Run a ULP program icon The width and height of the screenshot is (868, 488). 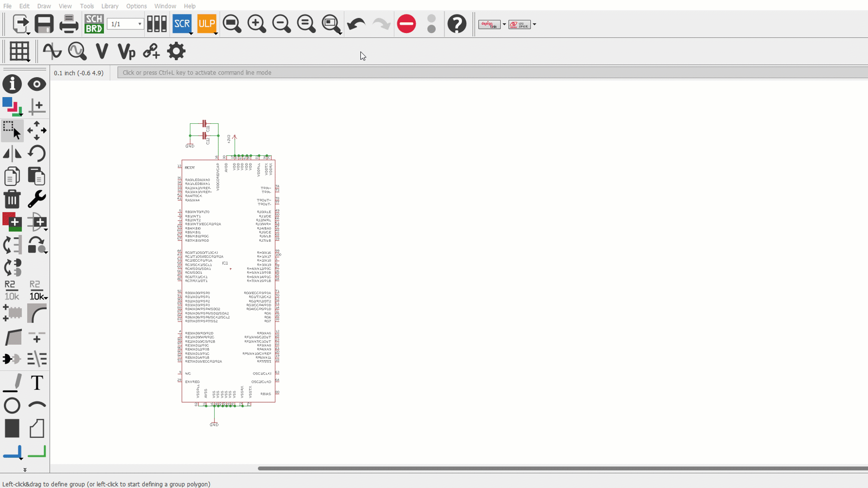(x=207, y=24)
